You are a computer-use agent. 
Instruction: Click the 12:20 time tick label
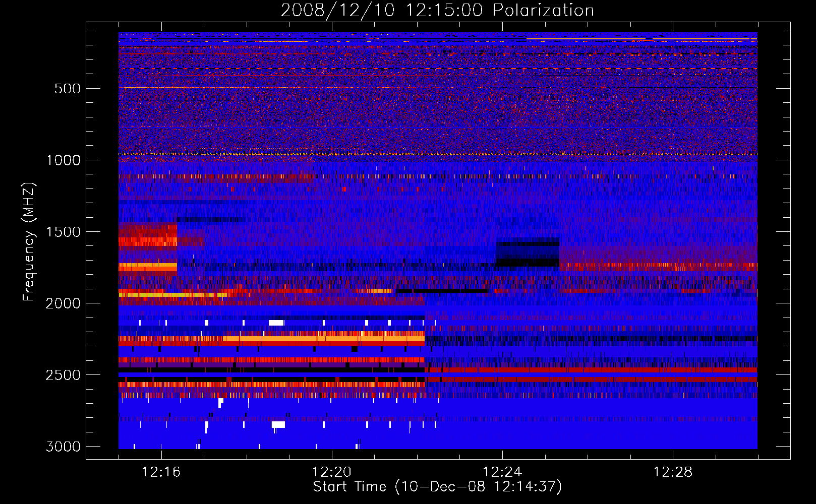coord(332,472)
